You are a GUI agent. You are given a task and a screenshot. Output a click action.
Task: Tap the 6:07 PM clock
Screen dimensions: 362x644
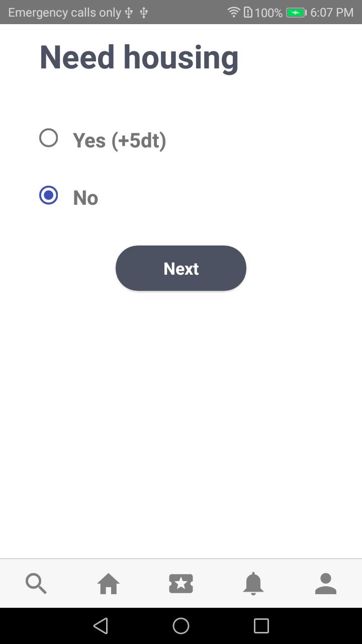332,13
